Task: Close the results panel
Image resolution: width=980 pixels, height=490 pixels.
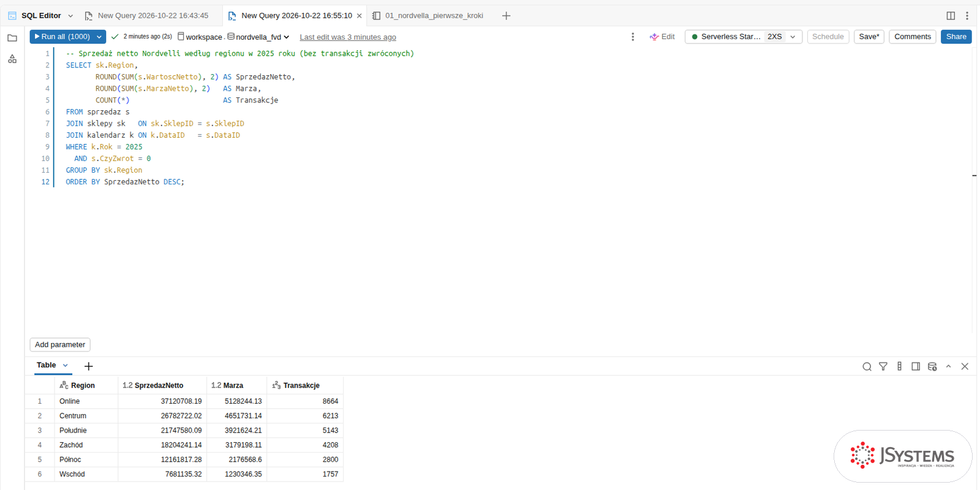Action: (965, 366)
